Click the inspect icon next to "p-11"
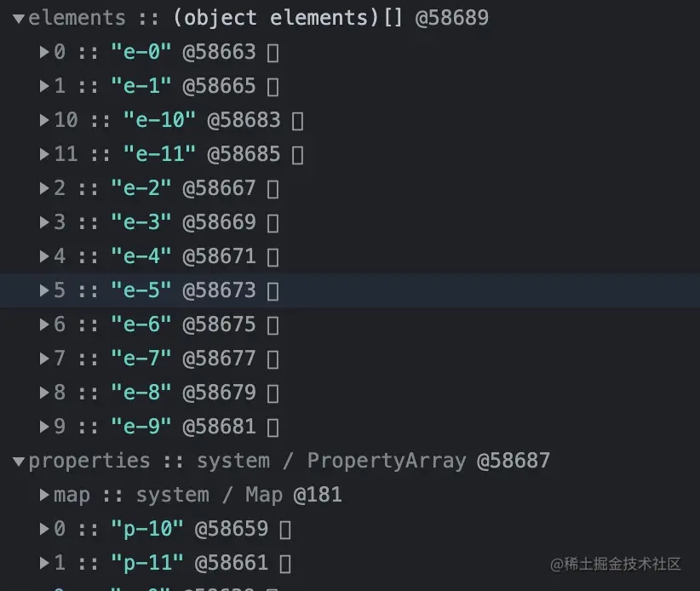This screenshot has height=591, width=700. coord(284,563)
